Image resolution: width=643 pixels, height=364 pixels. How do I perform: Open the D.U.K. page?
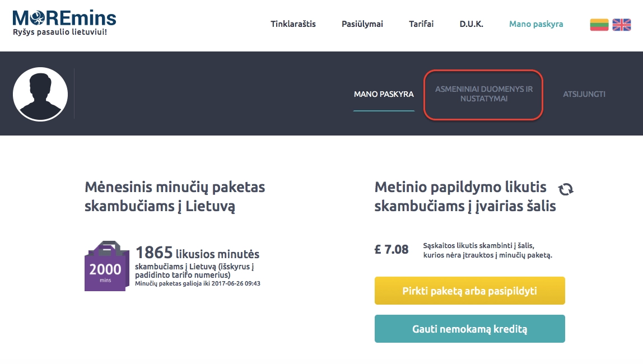click(x=471, y=24)
